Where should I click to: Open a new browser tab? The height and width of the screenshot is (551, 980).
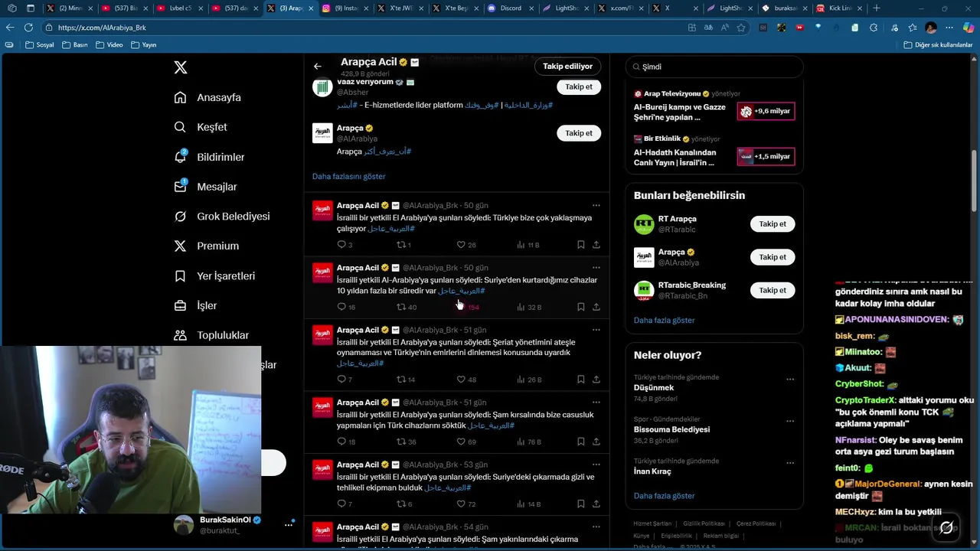(x=877, y=8)
